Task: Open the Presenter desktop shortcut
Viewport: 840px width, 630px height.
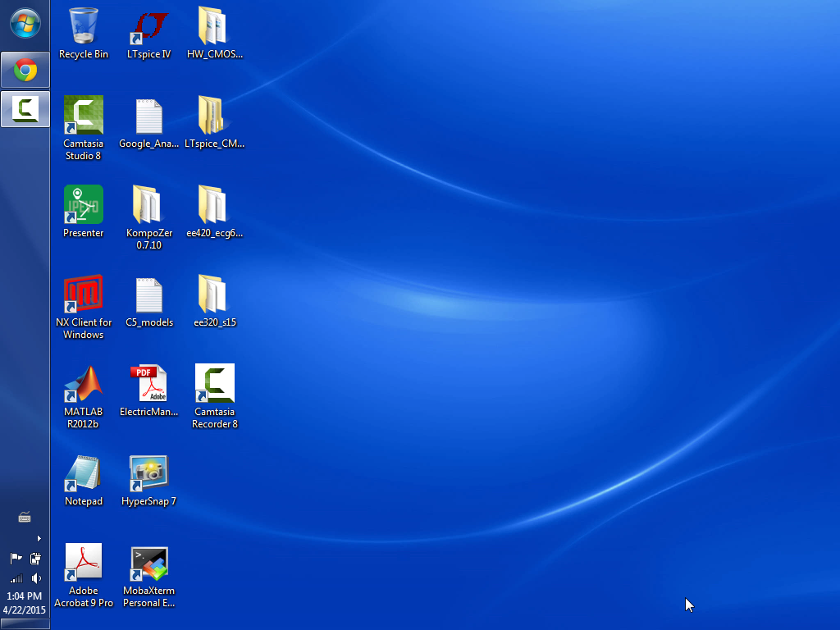Action: click(84, 205)
